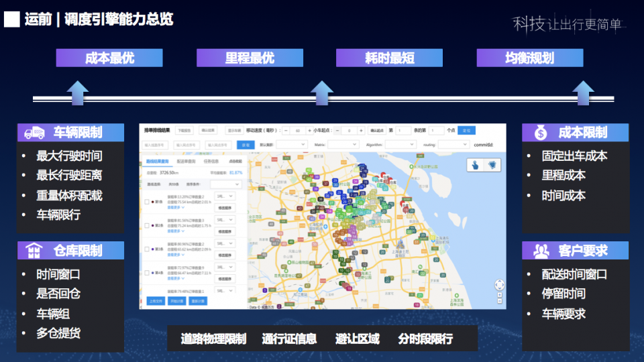
Task: Click the truck icon beside 车辆限制
Action: coord(34,133)
